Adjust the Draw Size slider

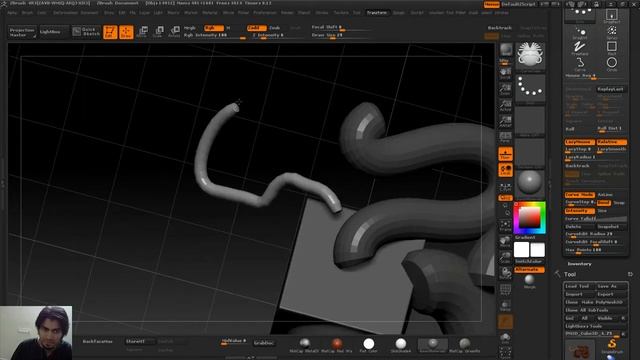pyautogui.click(x=341, y=36)
